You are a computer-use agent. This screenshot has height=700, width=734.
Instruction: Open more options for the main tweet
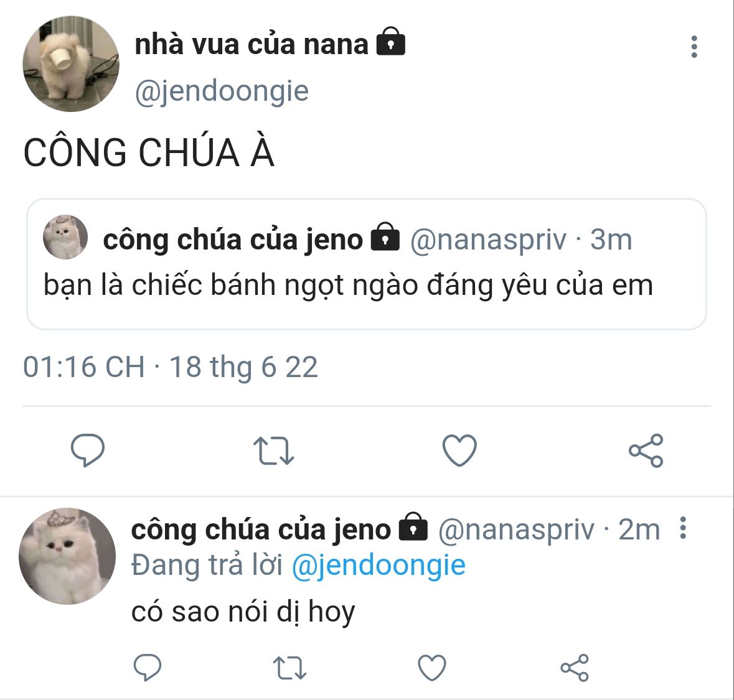coord(694,47)
